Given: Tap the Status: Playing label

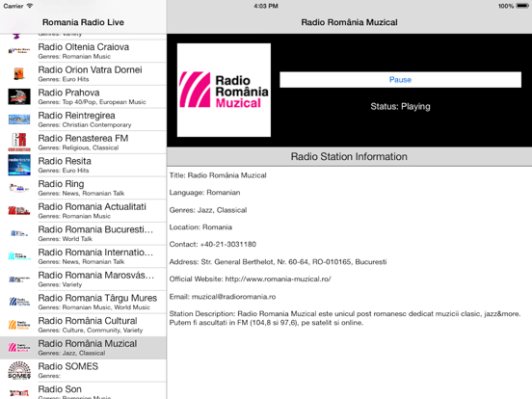Looking at the screenshot, I should click(x=400, y=107).
